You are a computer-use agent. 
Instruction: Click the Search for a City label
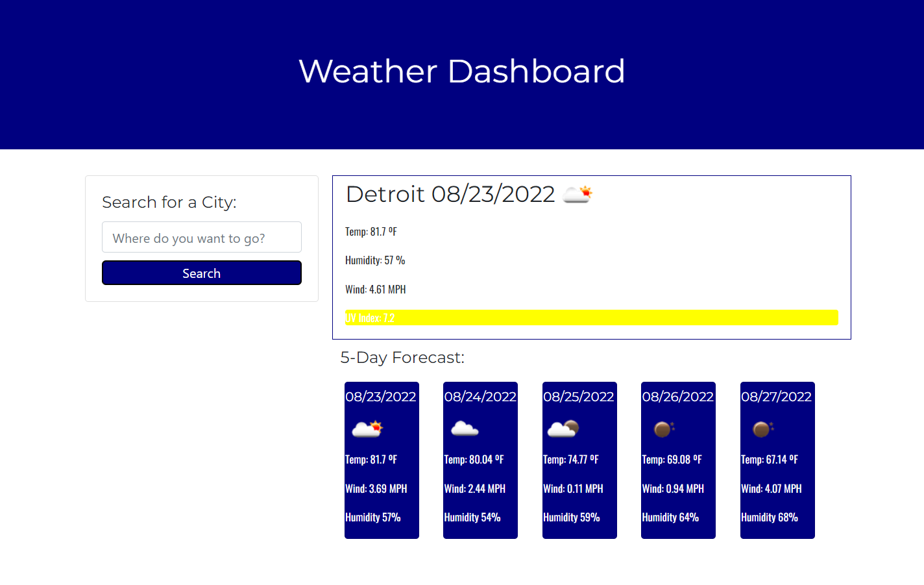tap(169, 202)
